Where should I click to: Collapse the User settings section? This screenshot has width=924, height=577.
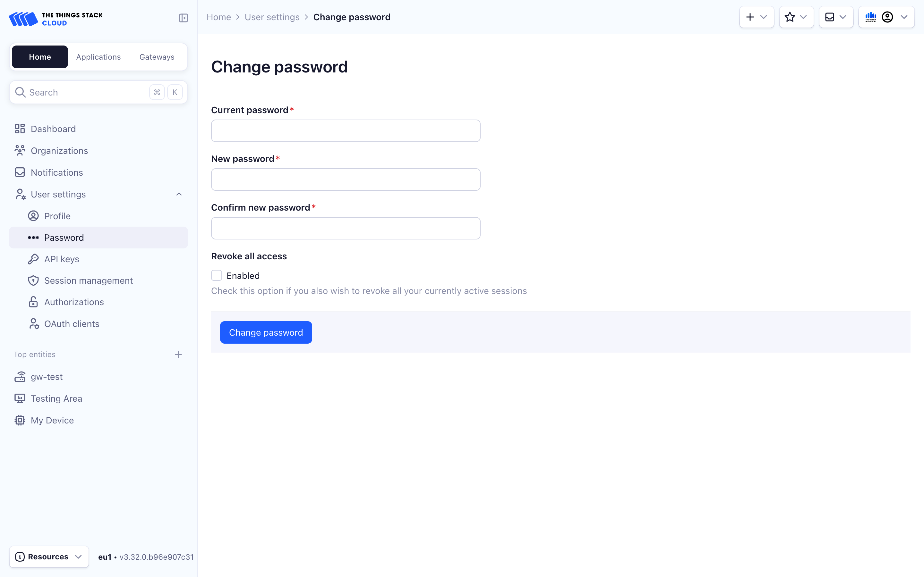pos(179,194)
